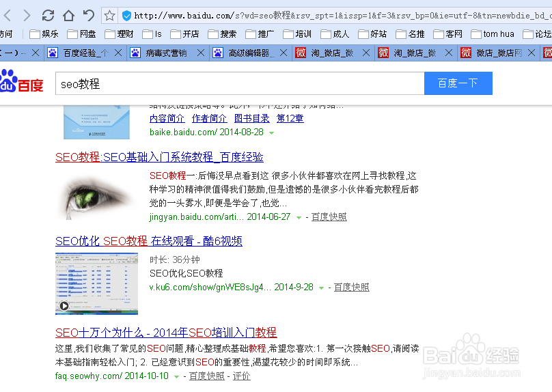Expand dropdown arrow after baike.baidu.com 2014-08-28

tap(271, 133)
